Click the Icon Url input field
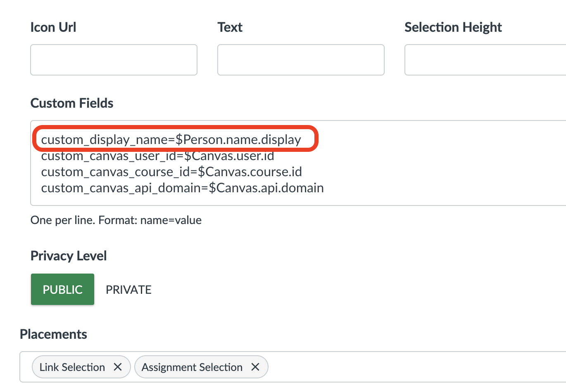 point(114,60)
